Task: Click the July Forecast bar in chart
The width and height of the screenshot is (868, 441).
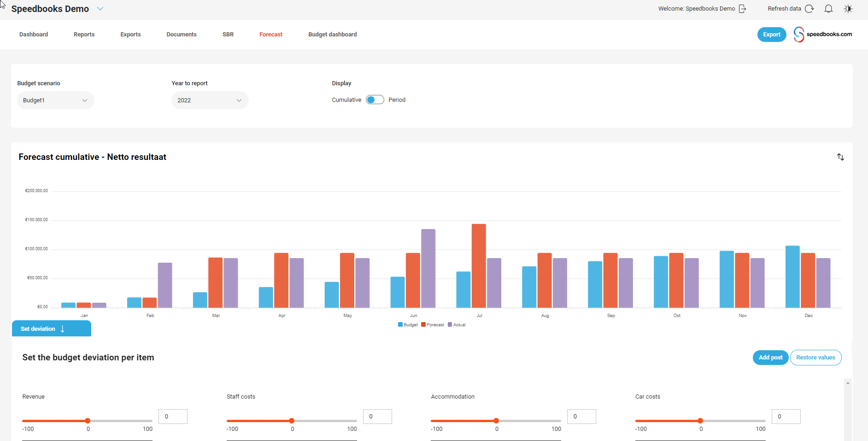Action: pyautogui.click(x=479, y=266)
